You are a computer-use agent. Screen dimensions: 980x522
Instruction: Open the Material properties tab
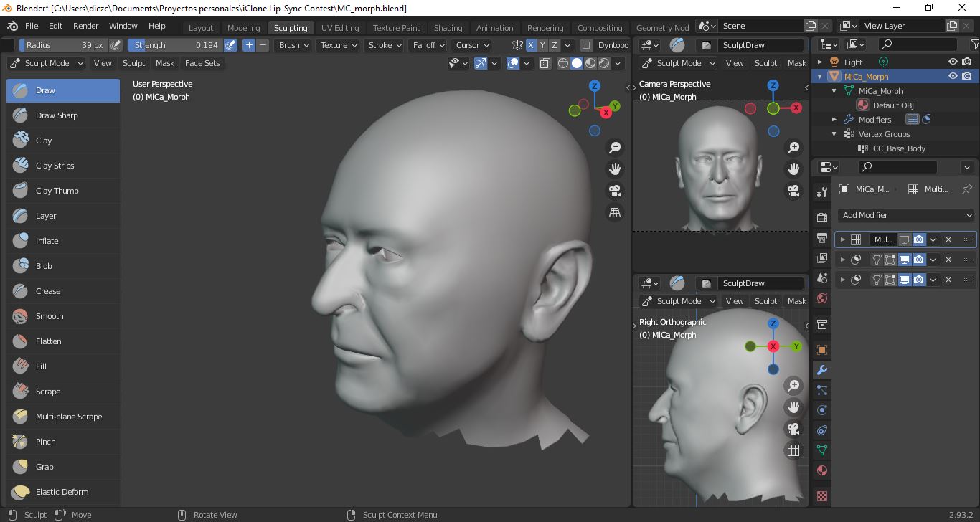click(x=822, y=470)
